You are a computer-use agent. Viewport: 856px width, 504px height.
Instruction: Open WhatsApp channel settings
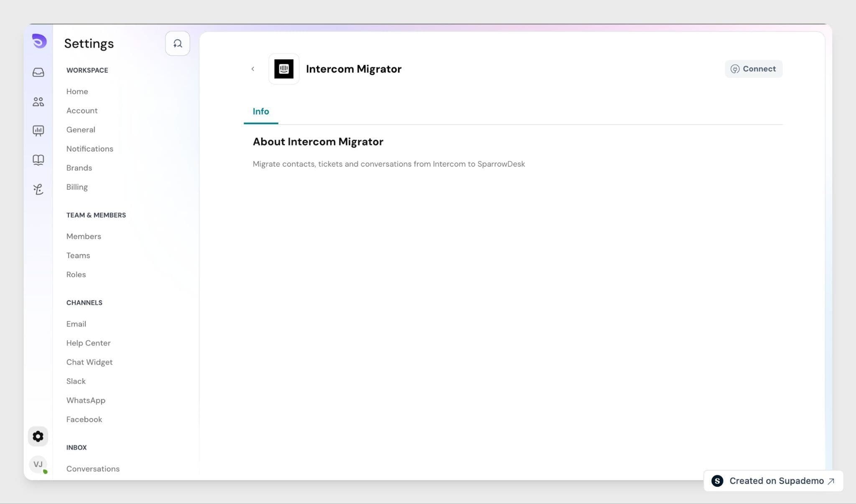(x=86, y=400)
